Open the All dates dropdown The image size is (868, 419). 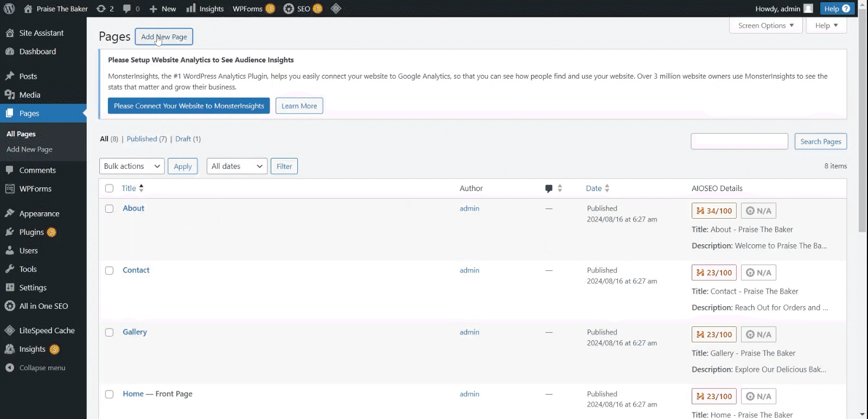tap(237, 166)
